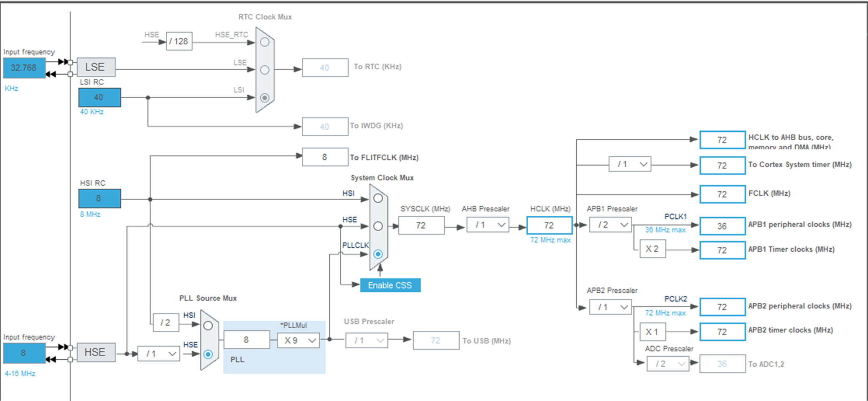Click the HCLK (MHz) value field

[549, 225]
